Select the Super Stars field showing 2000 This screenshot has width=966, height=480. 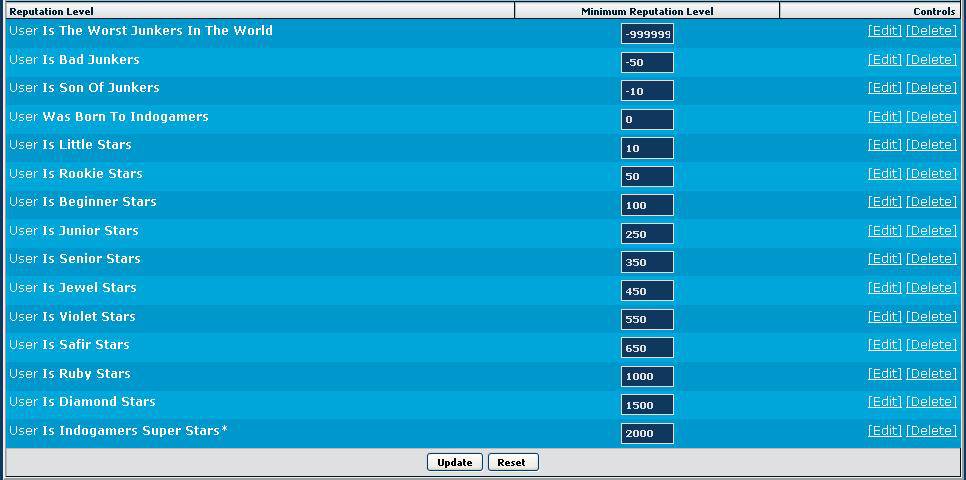click(647, 434)
